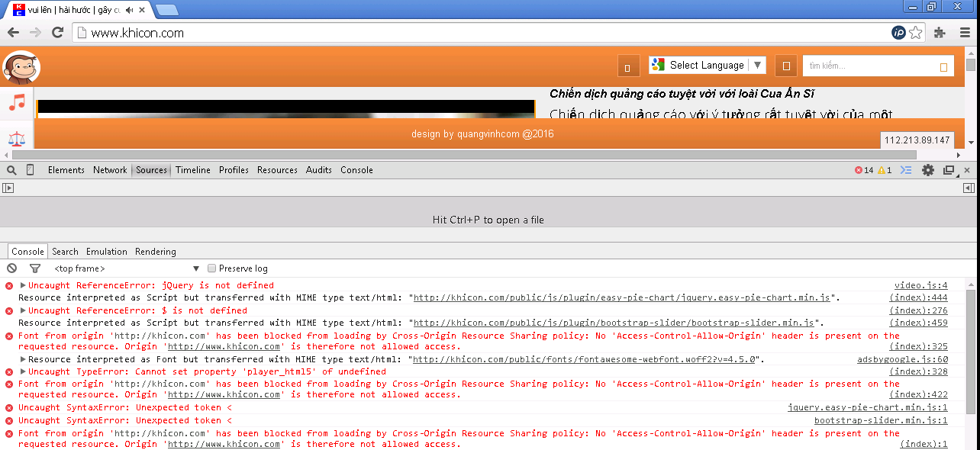Expand the jQuery is not defined error
980x450 pixels.
[x=23, y=285]
